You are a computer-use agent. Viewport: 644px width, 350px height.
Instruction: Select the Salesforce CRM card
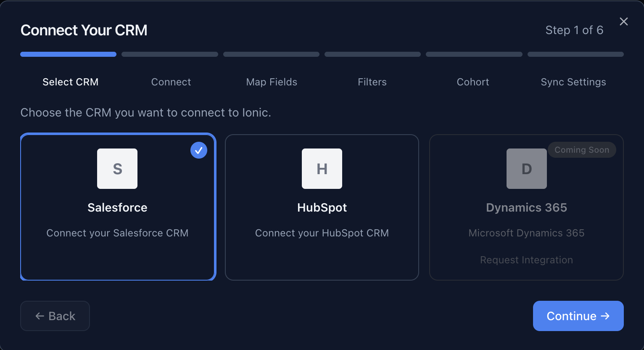(118, 207)
